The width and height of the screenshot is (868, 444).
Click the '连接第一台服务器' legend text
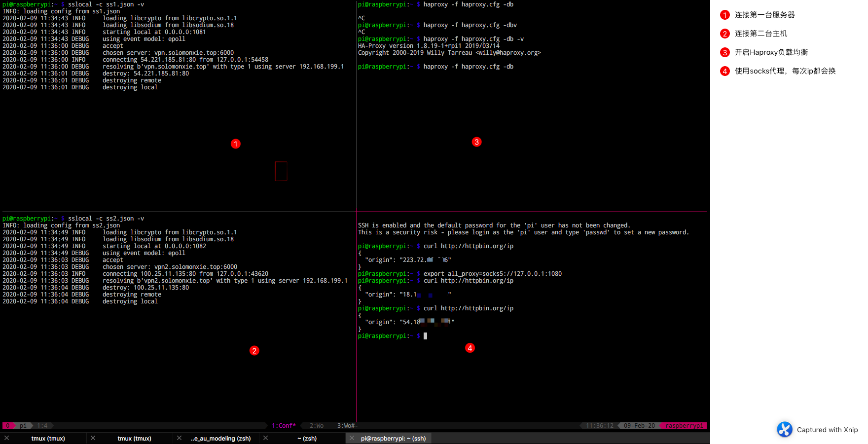(764, 15)
